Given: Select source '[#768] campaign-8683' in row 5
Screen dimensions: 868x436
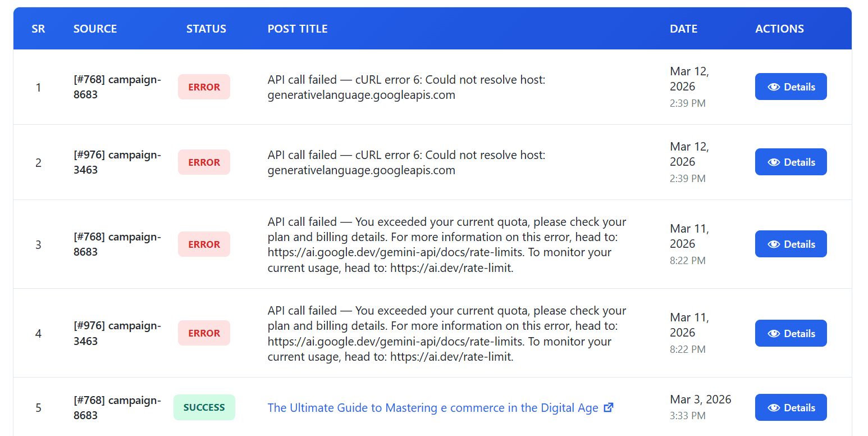Looking at the screenshot, I should tap(117, 408).
